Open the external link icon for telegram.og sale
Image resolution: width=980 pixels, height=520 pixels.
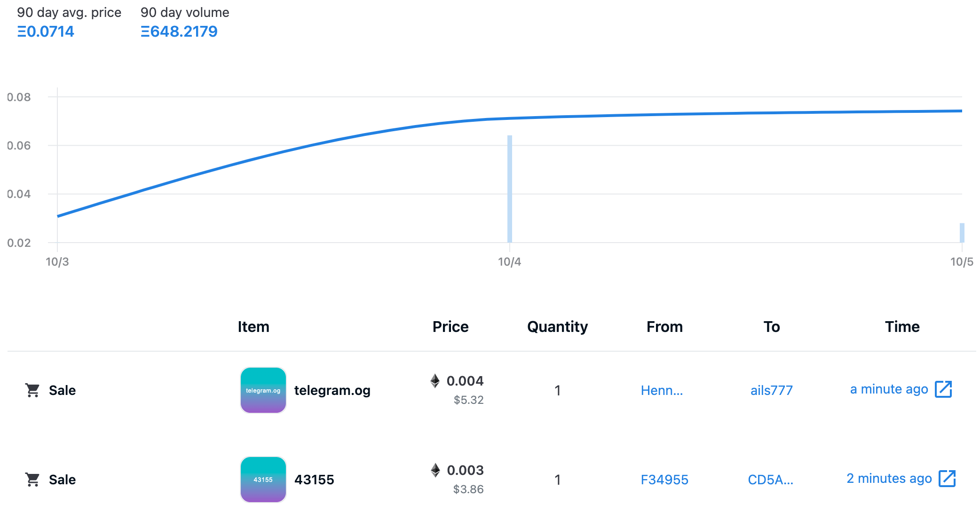pos(943,389)
